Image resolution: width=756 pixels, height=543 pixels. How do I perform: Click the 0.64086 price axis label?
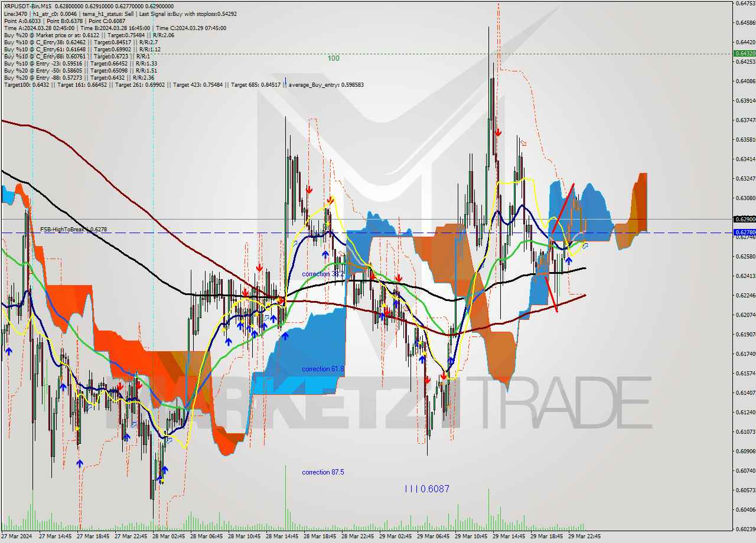pyautogui.click(x=745, y=81)
